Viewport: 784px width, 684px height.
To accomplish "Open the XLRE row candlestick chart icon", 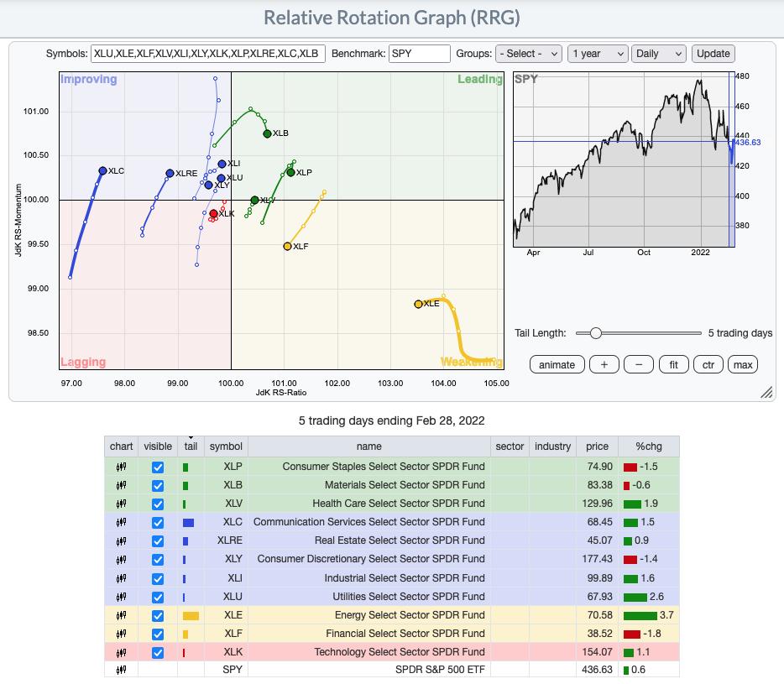I will point(121,541).
